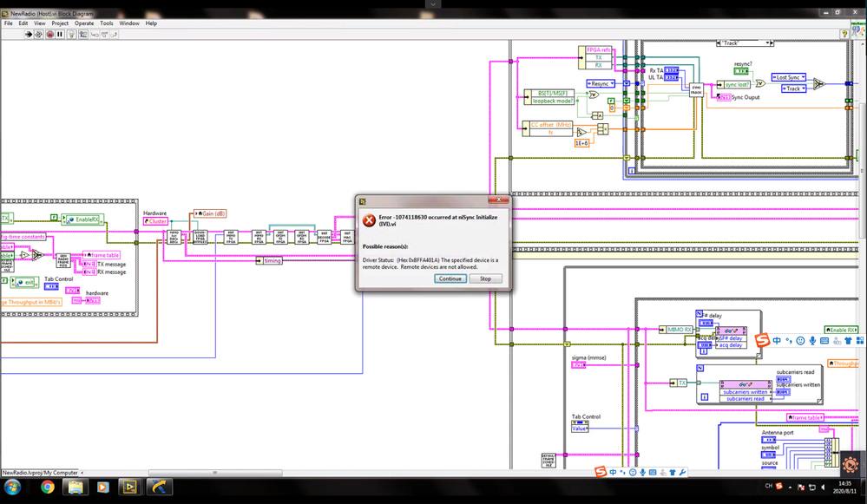Click the horizontal scrollbar left arrow
This screenshot has width=867, height=504.
click(x=82, y=473)
